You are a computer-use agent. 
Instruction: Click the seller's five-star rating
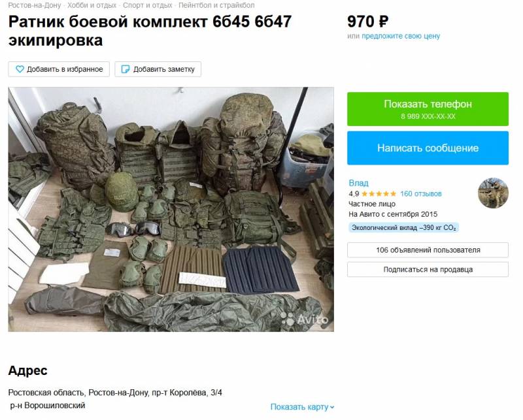coord(379,193)
